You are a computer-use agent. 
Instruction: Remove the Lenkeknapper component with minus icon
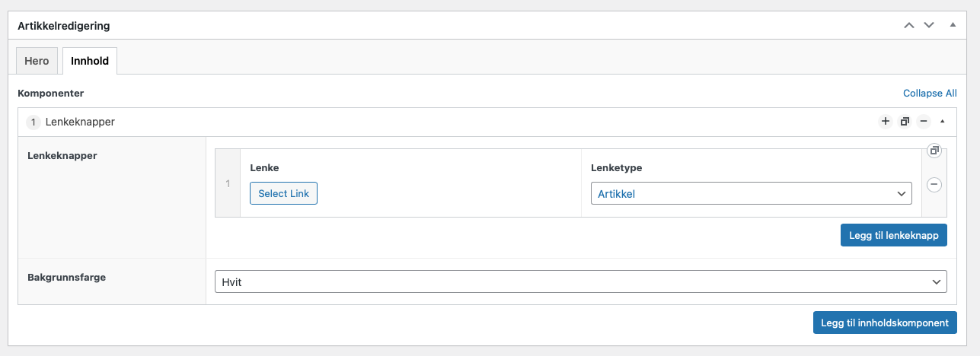click(924, 122)
